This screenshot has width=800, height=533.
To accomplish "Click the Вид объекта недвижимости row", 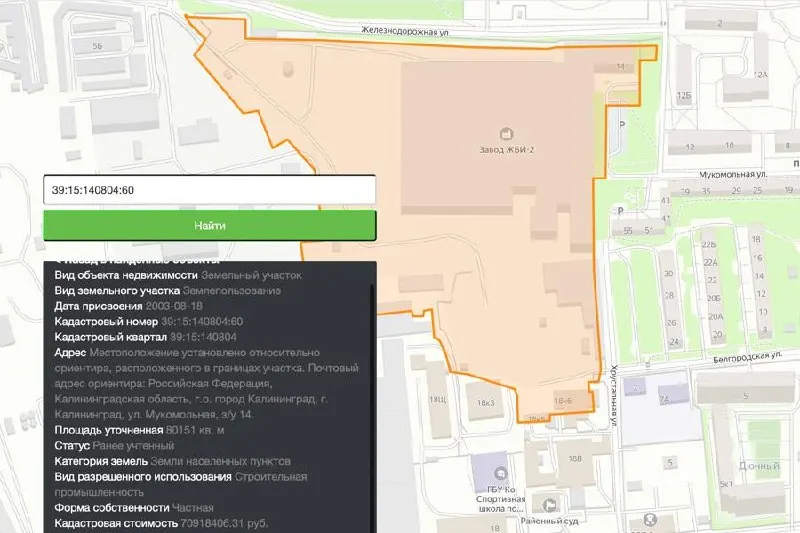I will point(178,275).
